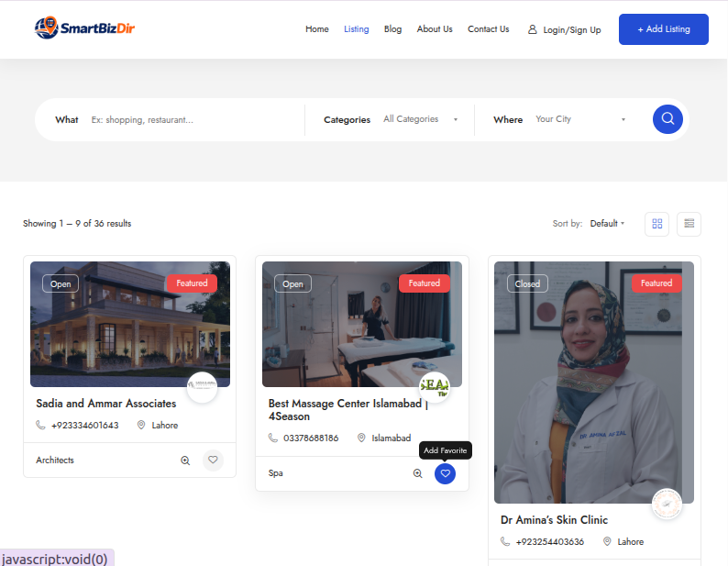Click the user profile icon beside Login

coord(532,29)
